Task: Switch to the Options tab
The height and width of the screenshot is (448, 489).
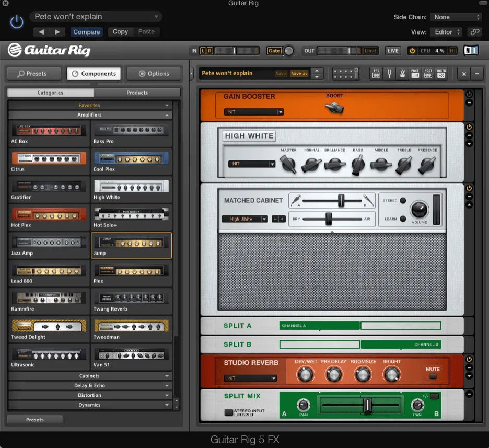Action: [x=154, y=74]
